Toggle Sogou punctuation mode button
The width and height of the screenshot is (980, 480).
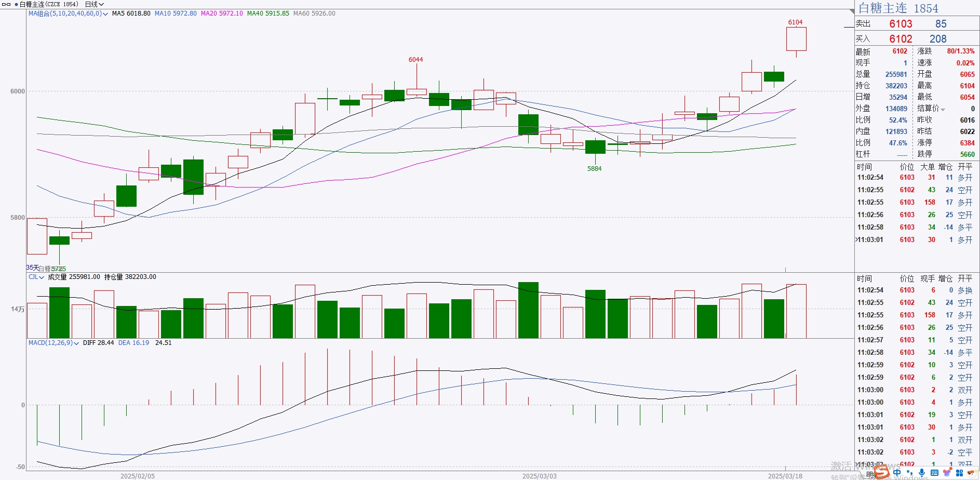tap(909, 473)
